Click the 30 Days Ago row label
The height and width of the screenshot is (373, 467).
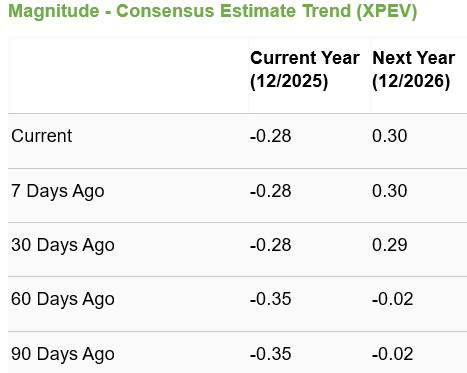point(63,245)
